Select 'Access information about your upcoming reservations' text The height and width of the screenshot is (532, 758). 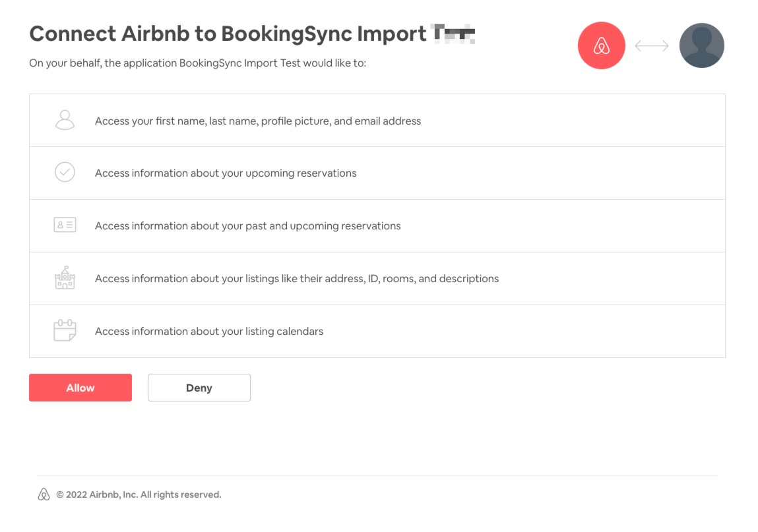click(225, 173)
